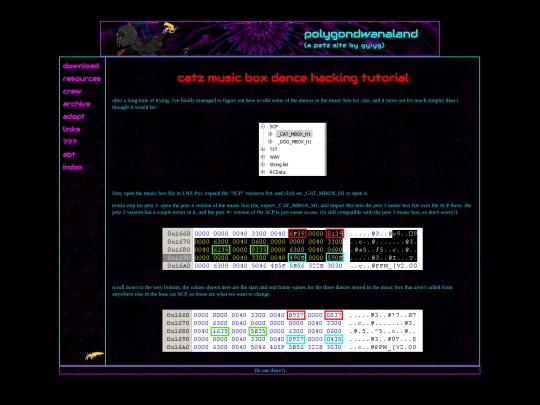
Task: Click expand box beside String list
Action: point(263,164)
